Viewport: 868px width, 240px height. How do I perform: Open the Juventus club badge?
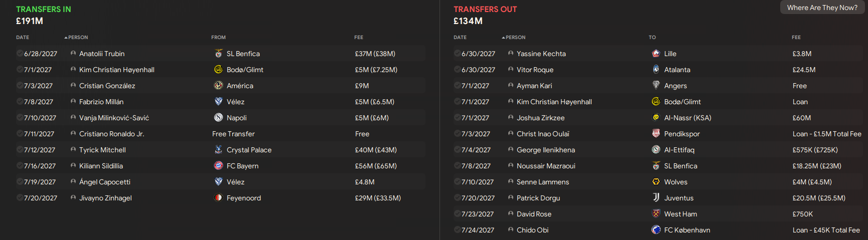pyautogui.click(x=656, y=197)
